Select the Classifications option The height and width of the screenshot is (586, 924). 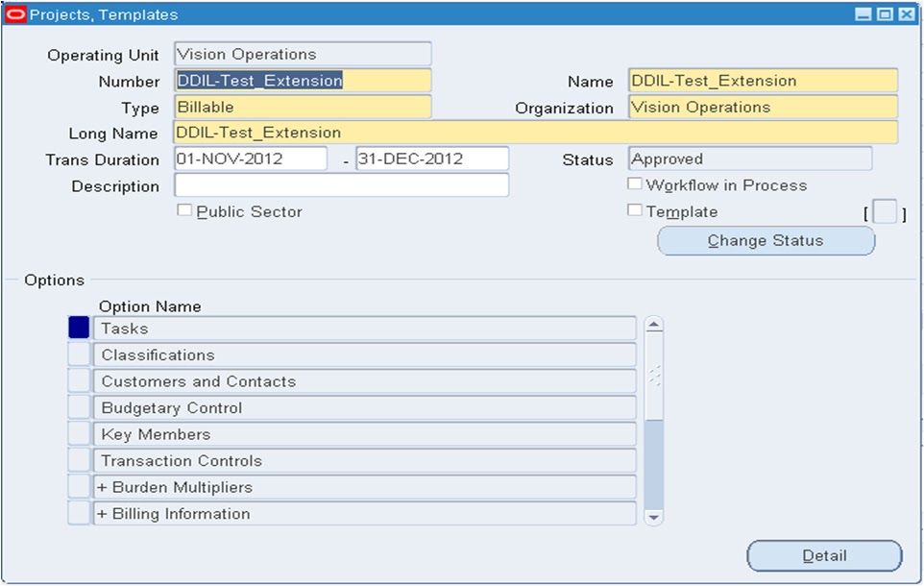point(365,354)
